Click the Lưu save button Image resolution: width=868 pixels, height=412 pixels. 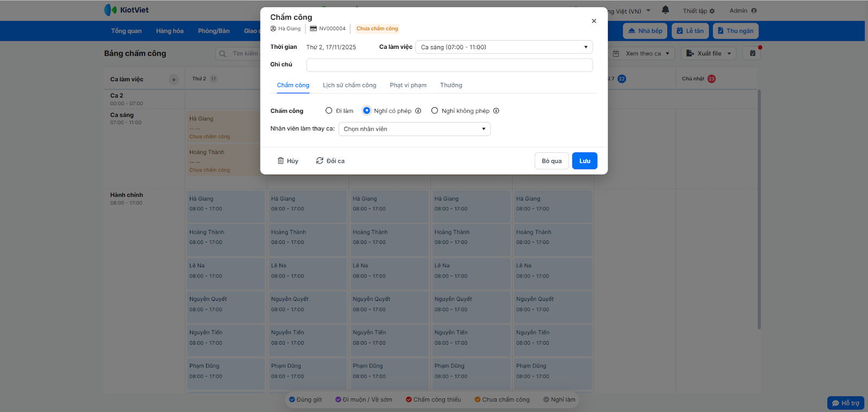click(x=585, y=161)
